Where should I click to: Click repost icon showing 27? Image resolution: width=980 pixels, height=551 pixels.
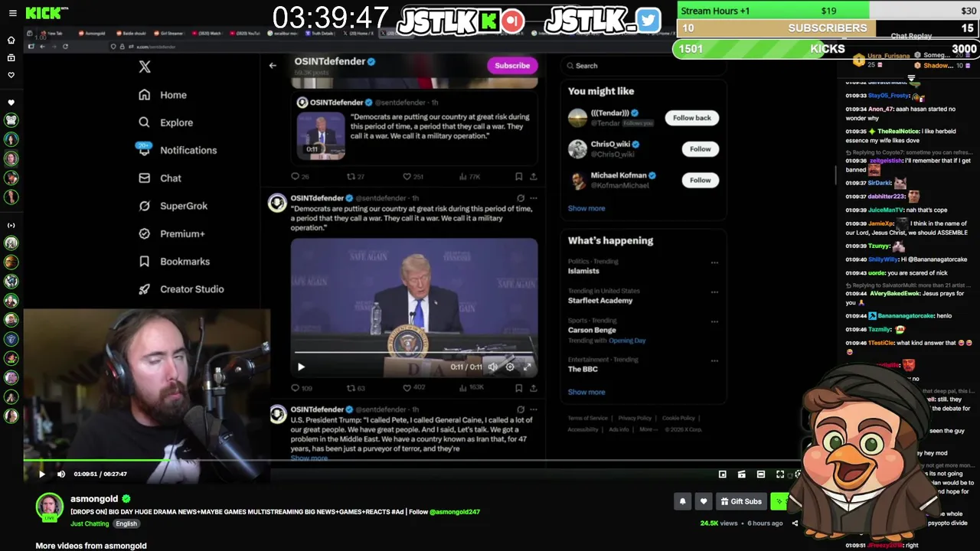351,176
